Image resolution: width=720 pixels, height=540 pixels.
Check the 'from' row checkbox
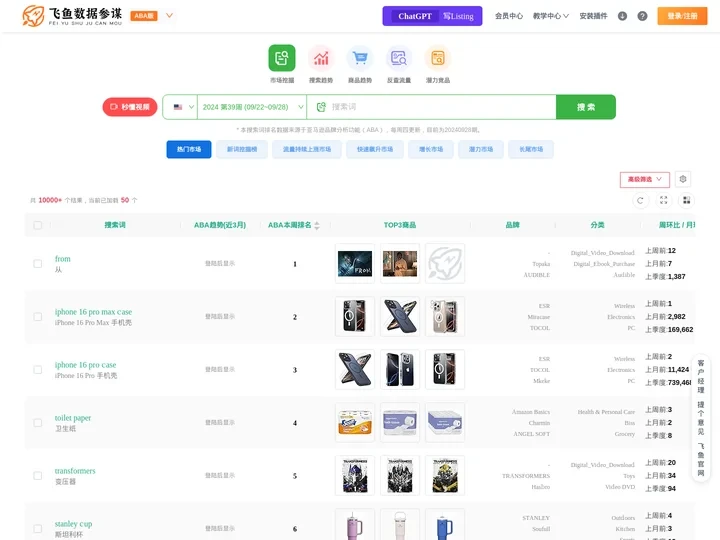38,264
